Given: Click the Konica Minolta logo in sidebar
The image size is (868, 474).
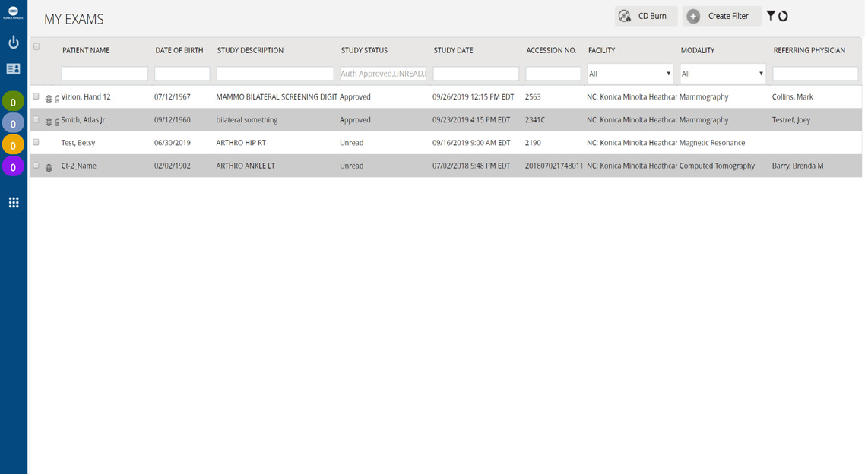Looking at the screenshot, I should (13, 13).
